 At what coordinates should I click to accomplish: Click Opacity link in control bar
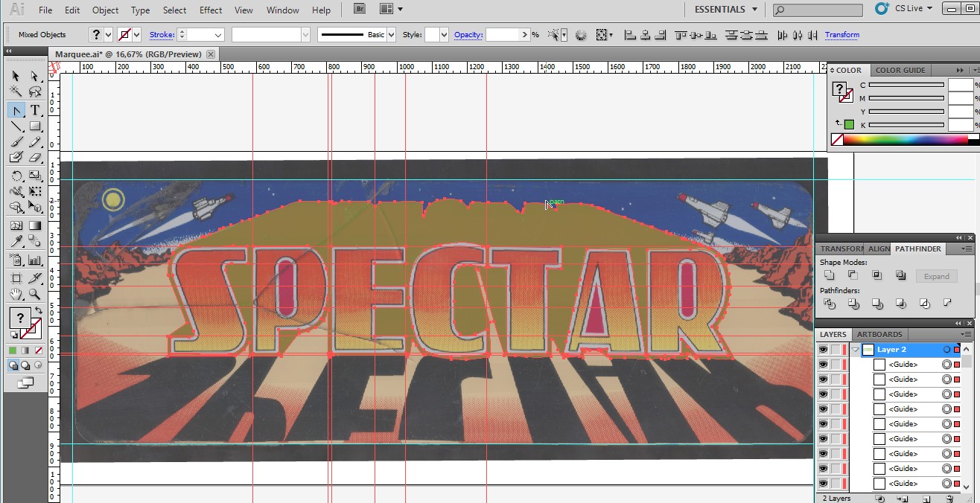(x=468, y=35)
